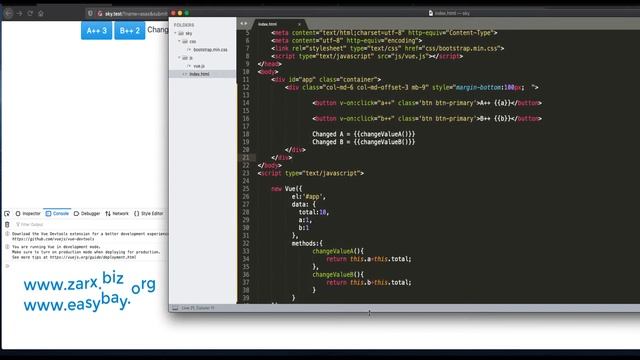This screenshot has height=360, width=640.
Task: Click the editor's red close window button
Action: pos(173,13)
